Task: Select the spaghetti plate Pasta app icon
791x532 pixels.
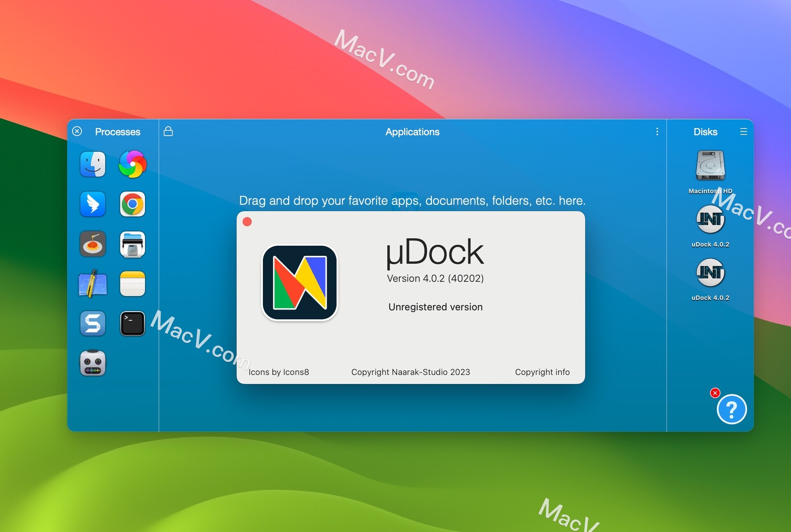Action: pyautogui.click(x=93, y=244)
